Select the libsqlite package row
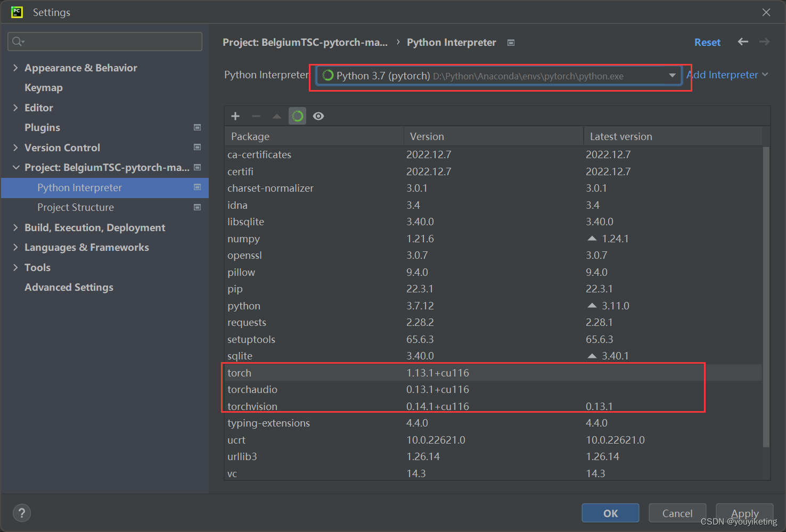This screenshot has width=786, height=532. click(493, 222)
